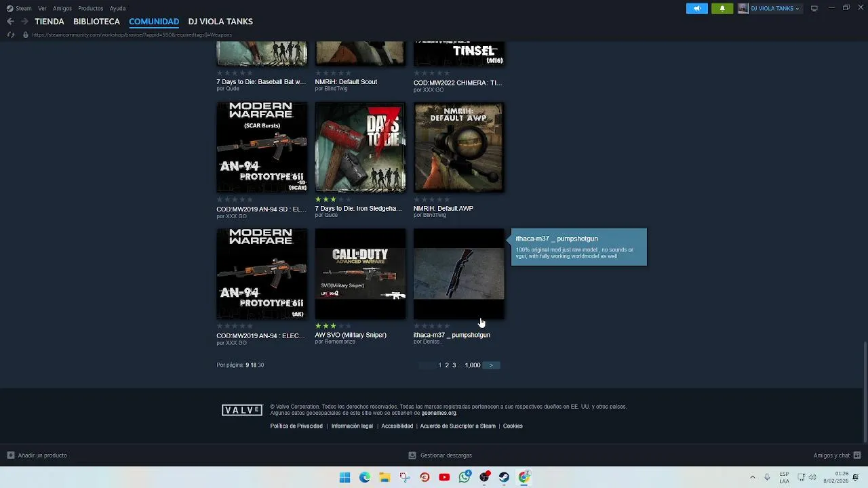Click the DJ VIOLA TANKS profile avatar
The width and height of the screenshot is (868, 488).
(743, 8)
